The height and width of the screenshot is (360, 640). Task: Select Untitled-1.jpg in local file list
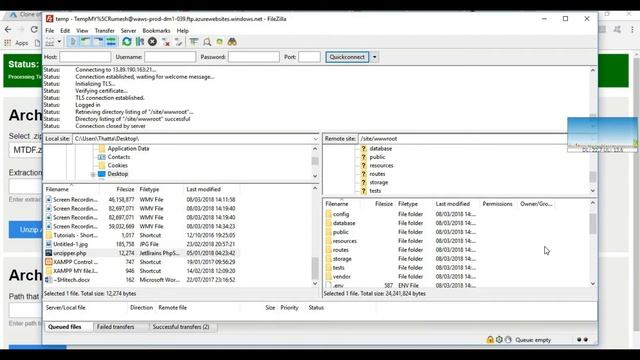pyautogui.click(x=70, y=244)
